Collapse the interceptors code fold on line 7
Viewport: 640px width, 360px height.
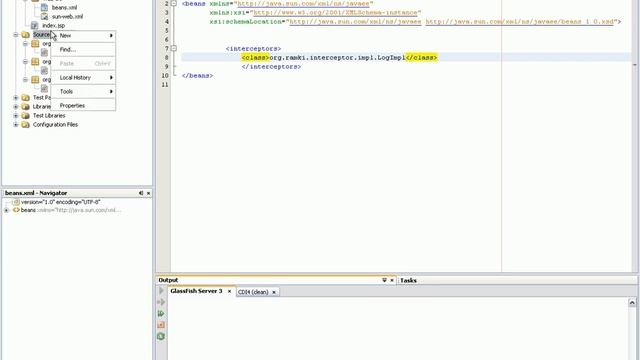(x=174, y=49)
